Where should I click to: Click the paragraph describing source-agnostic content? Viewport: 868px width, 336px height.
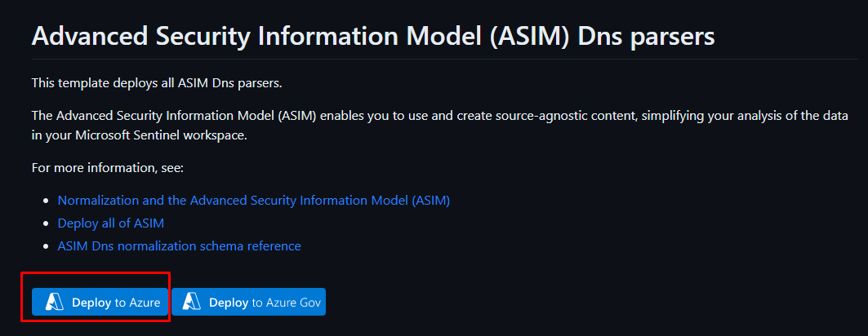click(x=439, y=117)
